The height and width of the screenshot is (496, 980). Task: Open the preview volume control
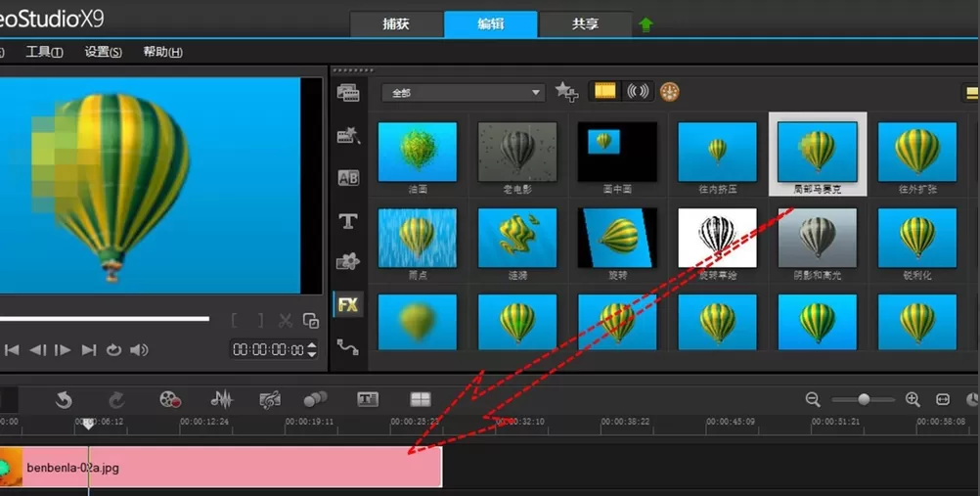click(139, 350)
